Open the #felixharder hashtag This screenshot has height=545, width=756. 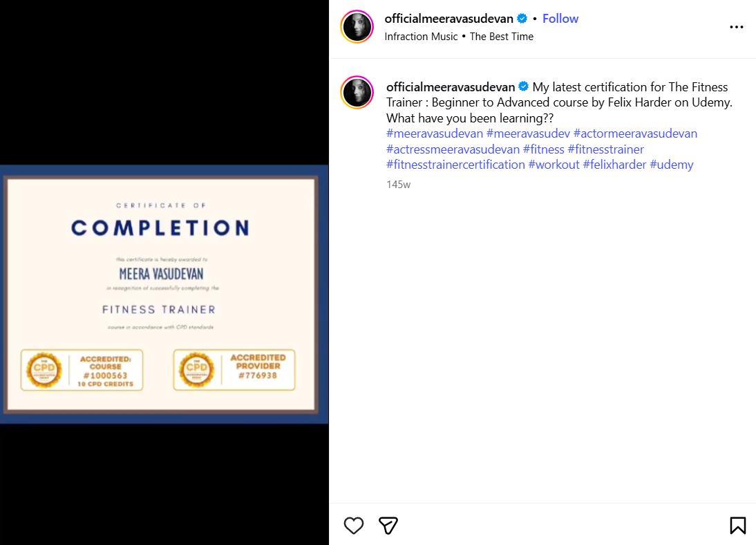(615, 164)
